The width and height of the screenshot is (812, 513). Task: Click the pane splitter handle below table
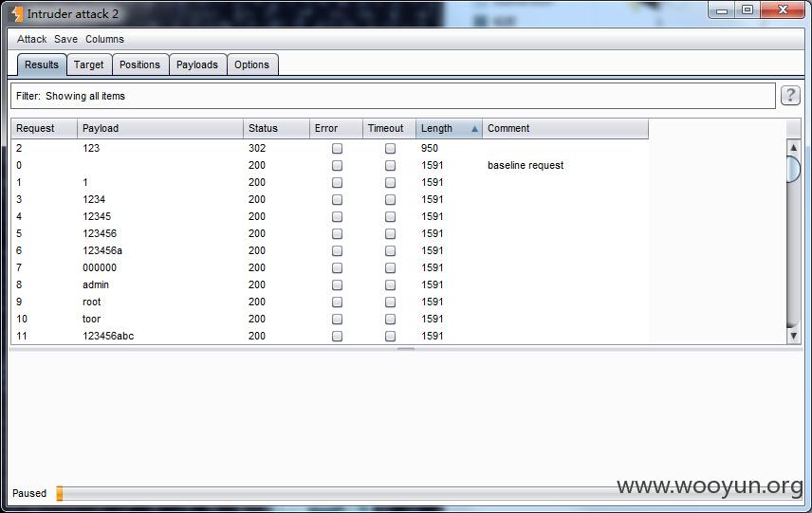(406, 349)
